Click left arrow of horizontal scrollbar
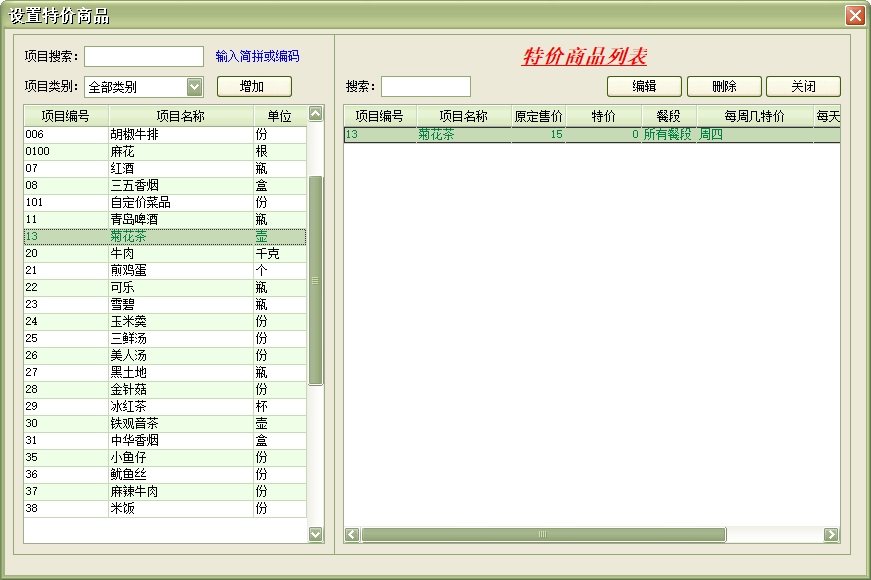 pyautogui.click(x=352, y=535)
